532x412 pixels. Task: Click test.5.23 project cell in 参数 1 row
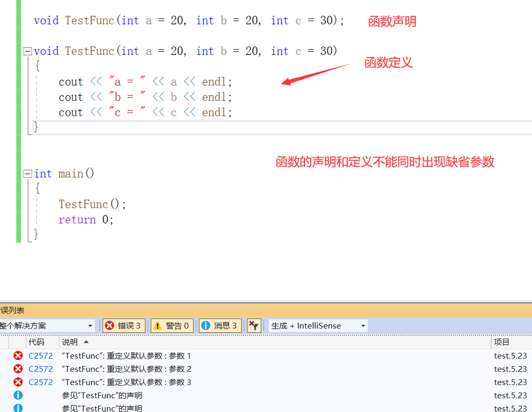click(510, 356)
